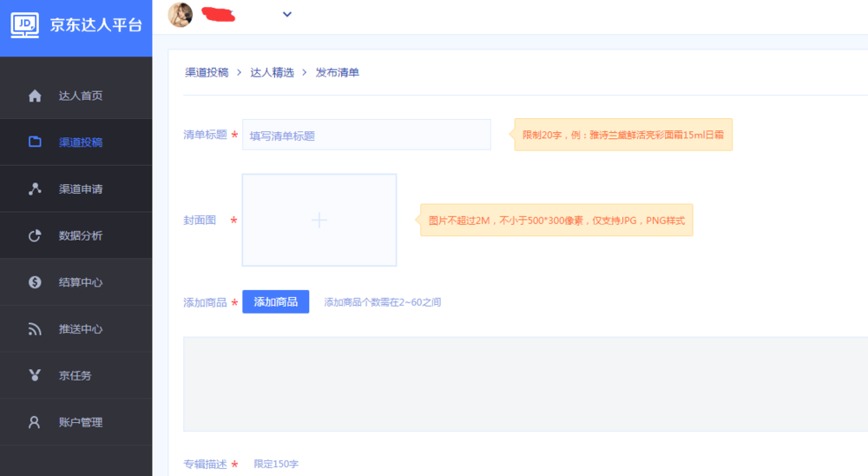Click the home icon beside 达人首页
This screenshot has width=868, height=476.
pos(35,96)
